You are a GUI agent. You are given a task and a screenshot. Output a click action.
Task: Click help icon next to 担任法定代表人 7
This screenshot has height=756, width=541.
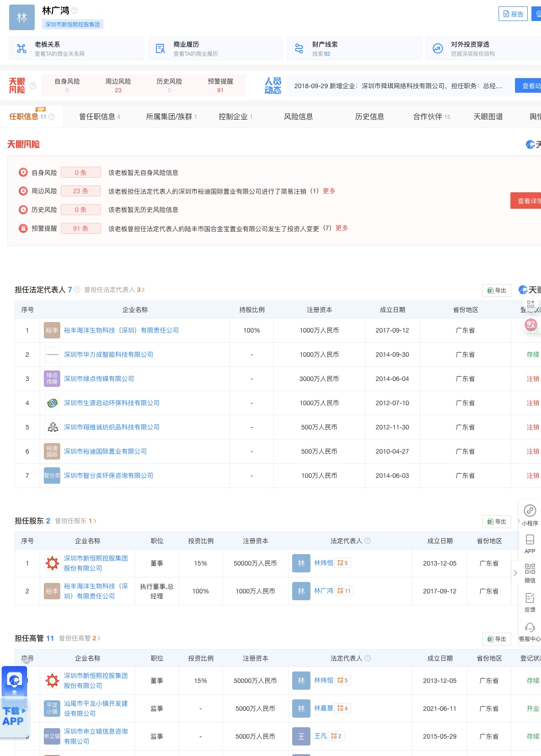click(x=77, y=290)
